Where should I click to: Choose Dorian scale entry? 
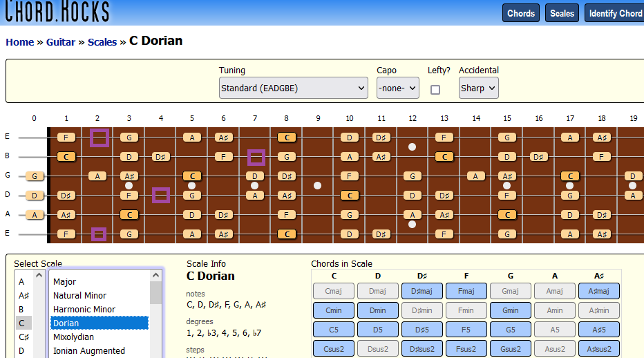pyautogui.click(x=100, y=323)
